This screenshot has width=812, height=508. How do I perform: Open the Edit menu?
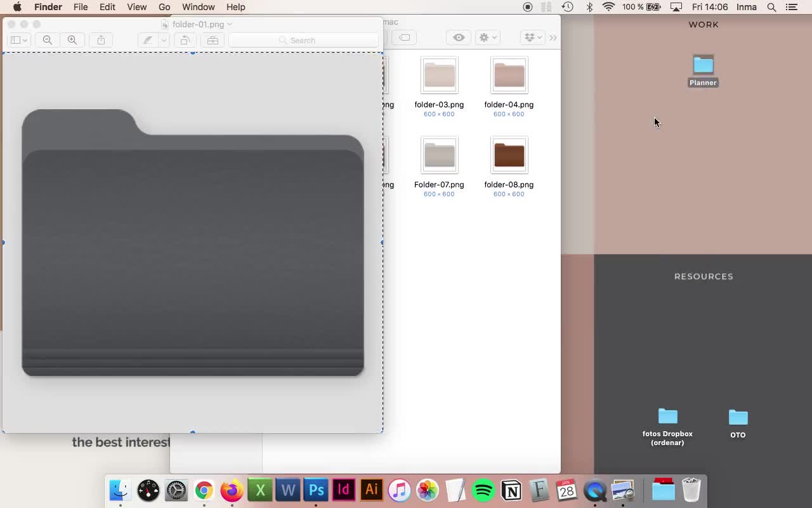[x=107, y=7]
